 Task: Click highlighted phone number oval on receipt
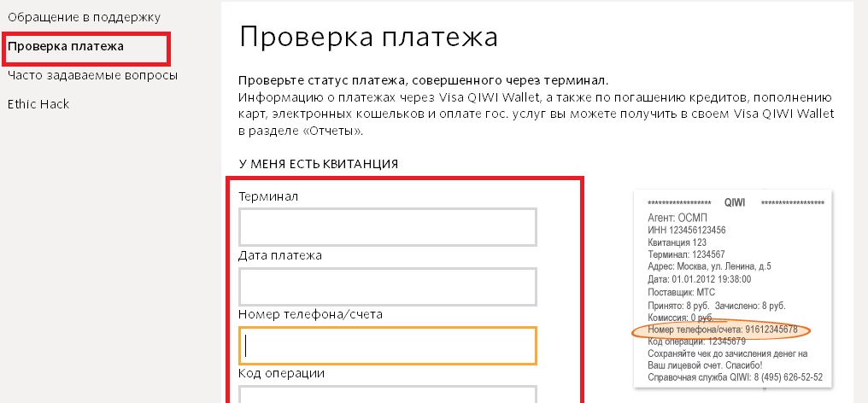(x=721, y=330)
